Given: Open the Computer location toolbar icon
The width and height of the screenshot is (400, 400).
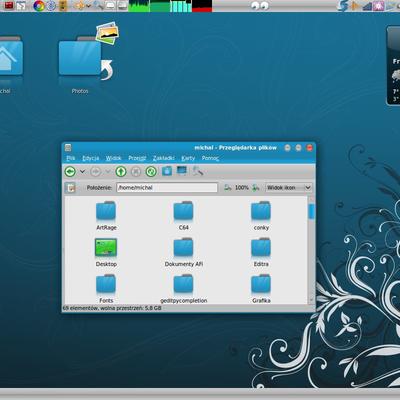Looking at the screenshot, I should click(182, 171).
